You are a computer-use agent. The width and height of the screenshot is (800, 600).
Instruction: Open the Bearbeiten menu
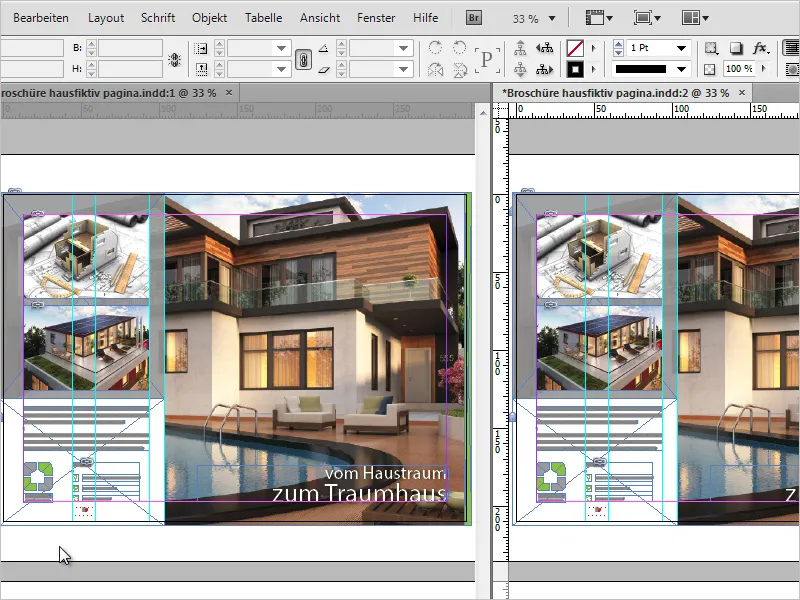click(41, 18)
